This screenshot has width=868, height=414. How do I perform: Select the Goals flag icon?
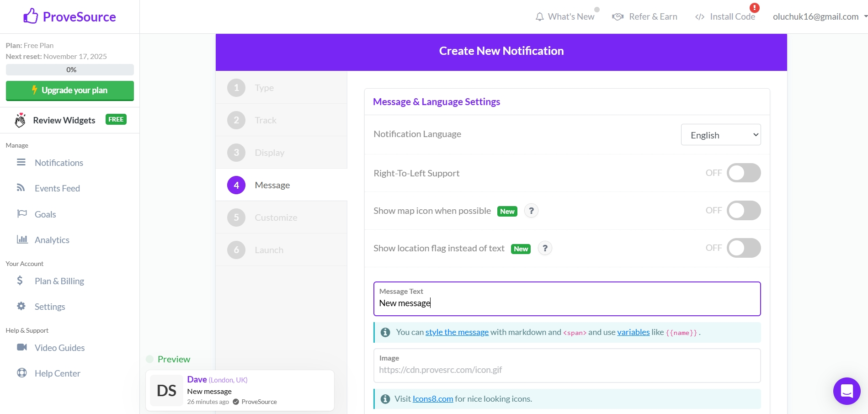click(x=21, y=213)
